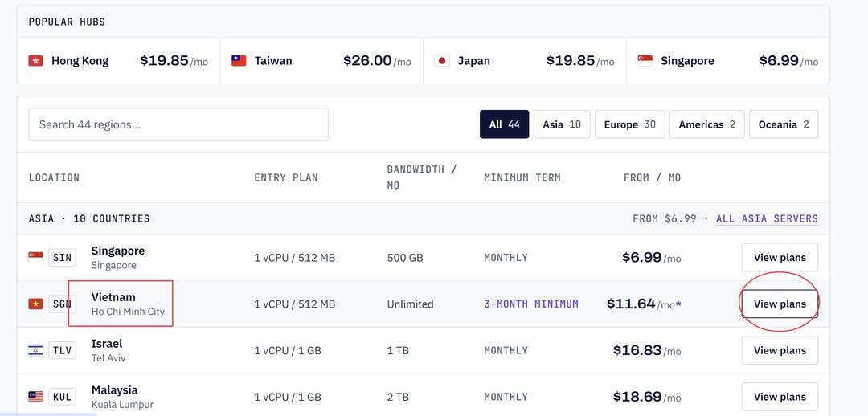Click the $18.69 Malaysia price
The image size is (868, 416).
[637, 397]
